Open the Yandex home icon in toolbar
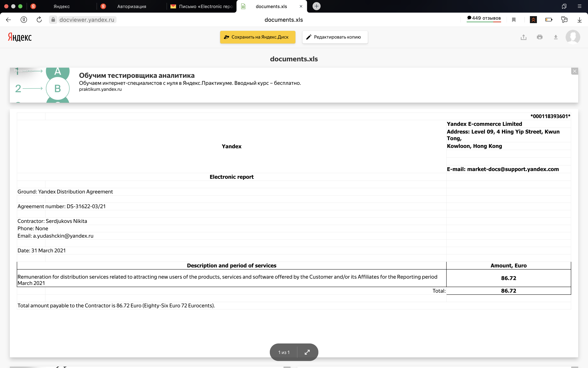 coord(24,20)
